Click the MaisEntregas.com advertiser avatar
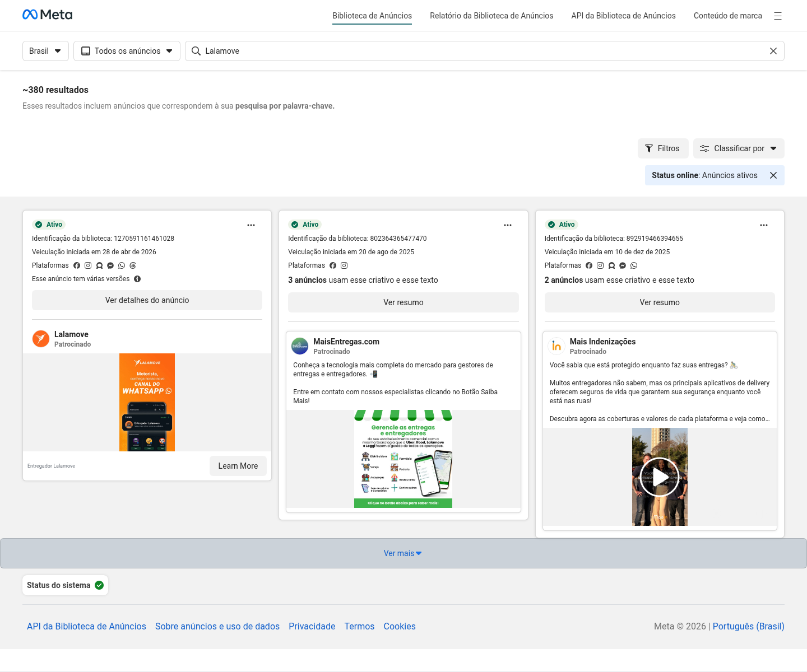807x672 pixels. [300, 346]
